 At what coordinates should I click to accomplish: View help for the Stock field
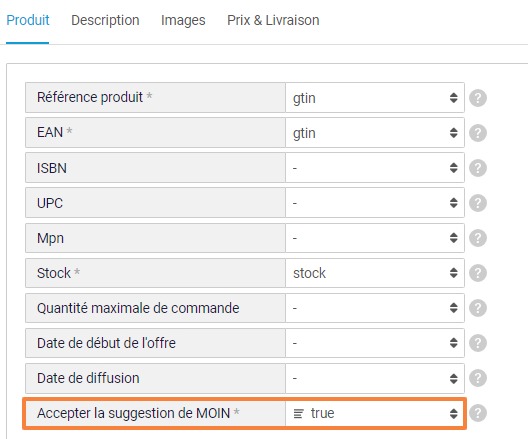click(x=478, y=273)
